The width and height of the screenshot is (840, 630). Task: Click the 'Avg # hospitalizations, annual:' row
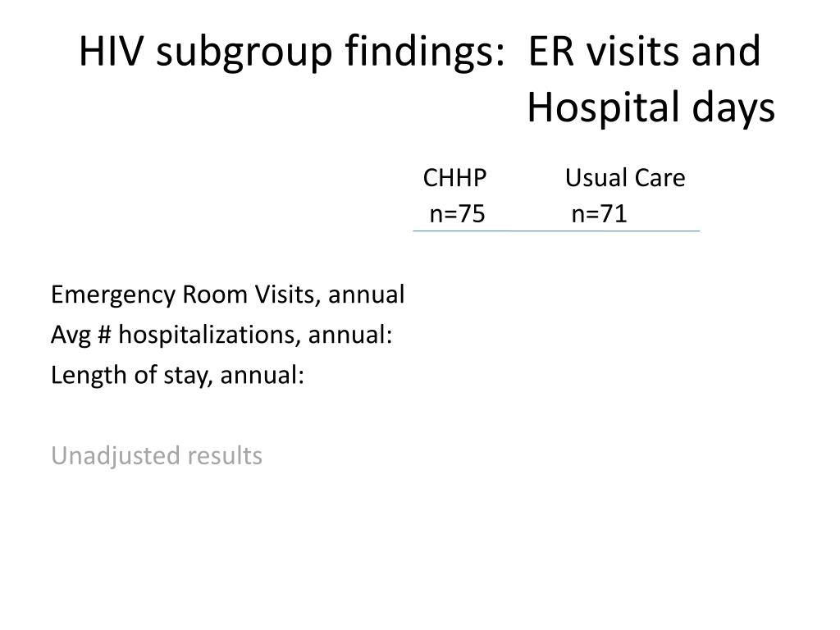click(221, 336)
